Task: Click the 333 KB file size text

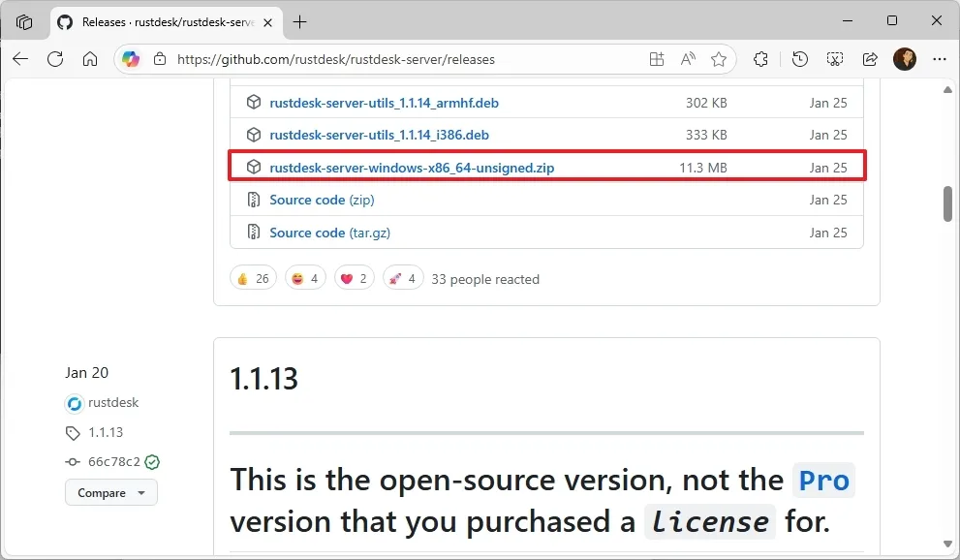Action: click(706, 135)
